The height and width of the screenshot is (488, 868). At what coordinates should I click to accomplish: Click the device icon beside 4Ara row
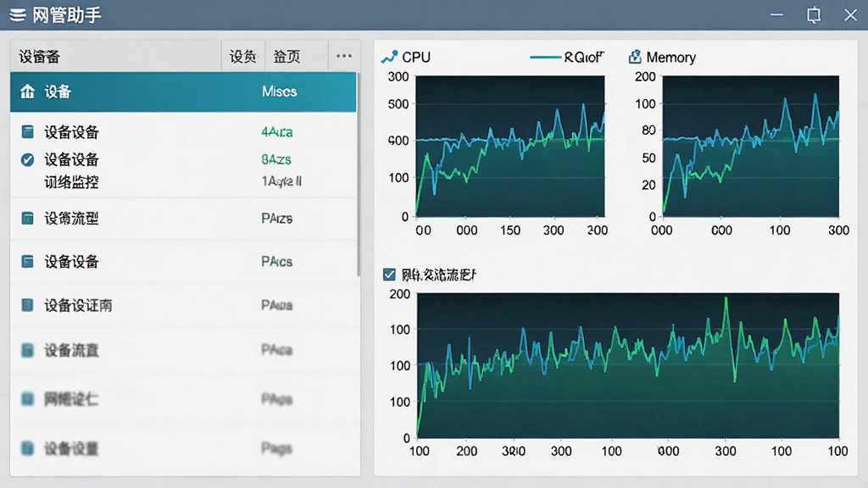(27, 131)
